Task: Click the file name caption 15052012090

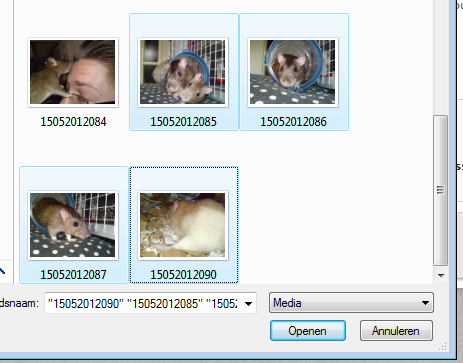Action: 183,275
